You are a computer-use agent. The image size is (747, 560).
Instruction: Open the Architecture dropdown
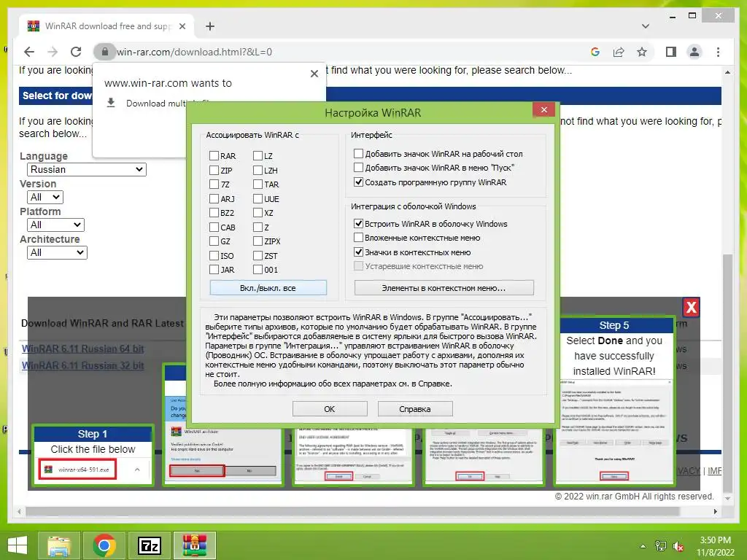click(57, 252)
